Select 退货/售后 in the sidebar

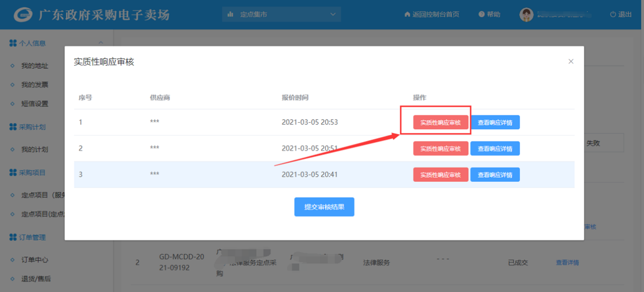point(36,279)
